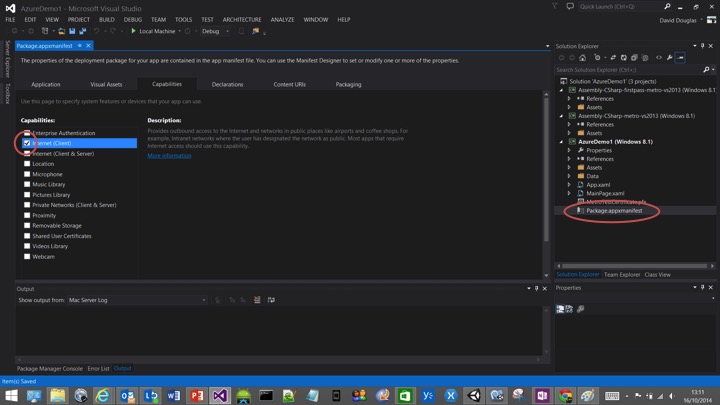This screenshot has width=720, height=405.
Task: Expand the Data folder in Solution Explorer
Action: point(569,176)
